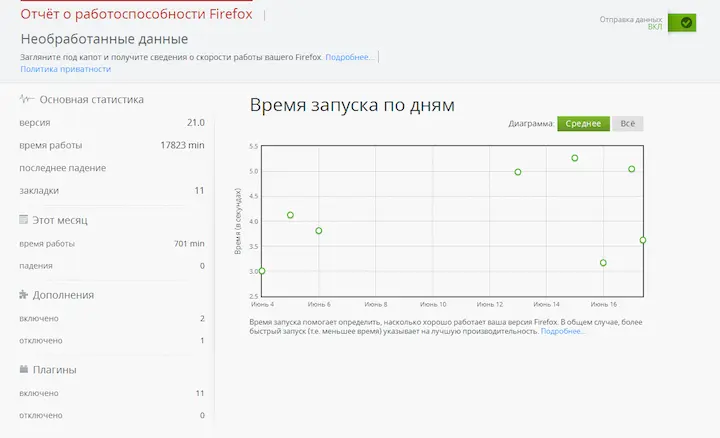Click the version value 21.0
Image resolution: width=720 pixels, height=438 pixels.
(x=196, y=123)
